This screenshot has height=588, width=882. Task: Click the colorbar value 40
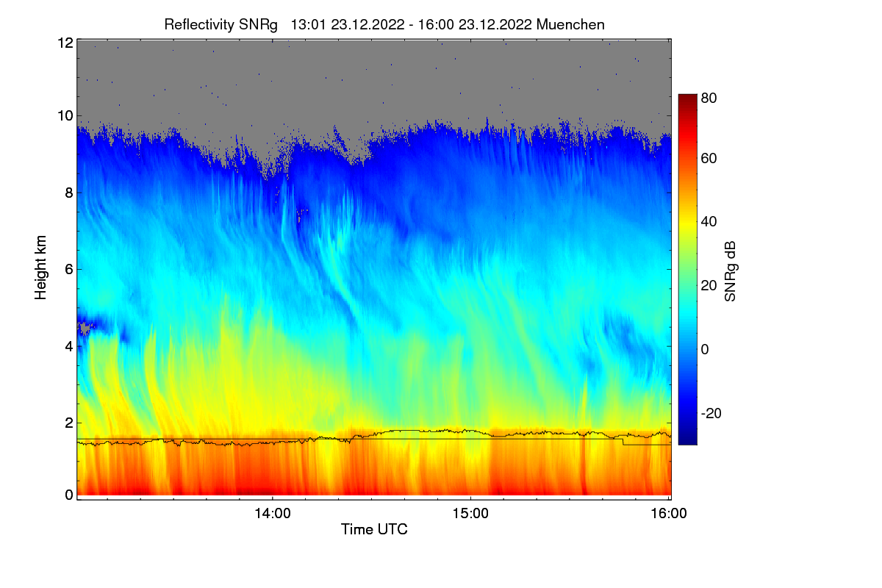(x=709, y=222)
